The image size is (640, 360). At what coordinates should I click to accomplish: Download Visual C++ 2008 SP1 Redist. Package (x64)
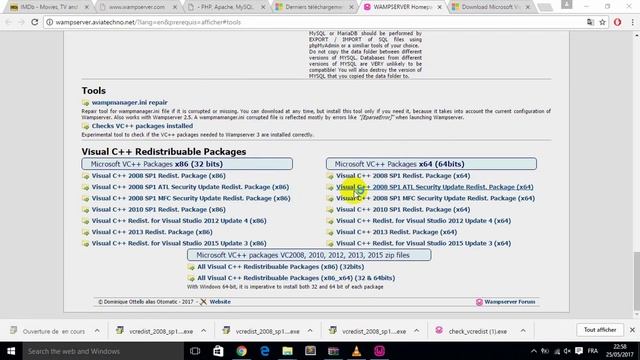(403, 176)
